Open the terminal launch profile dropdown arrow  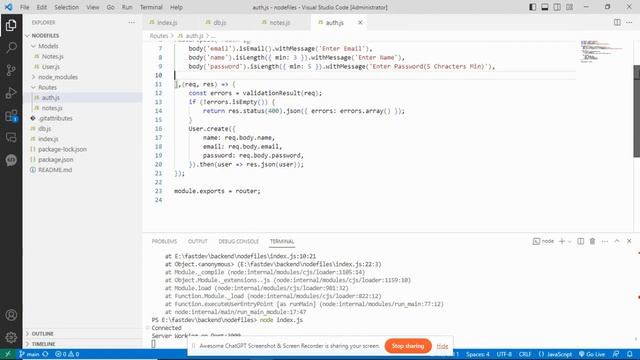click(570, 241)
